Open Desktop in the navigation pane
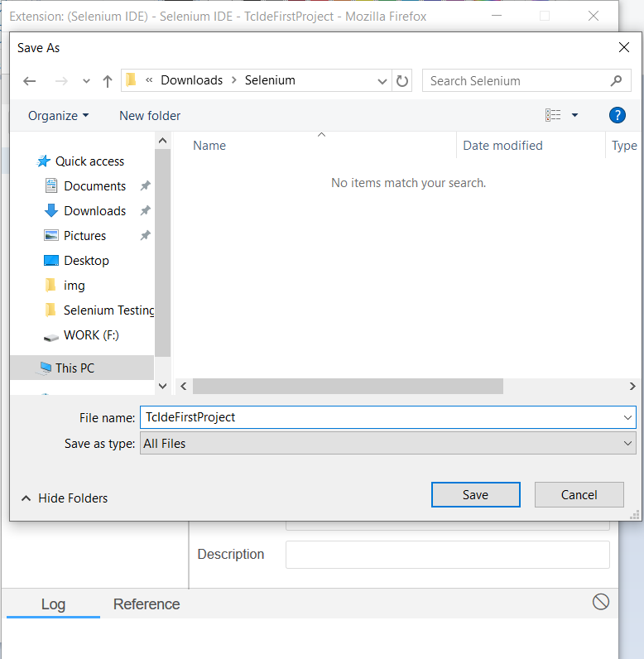Viewport: 644px width, 659px height. (76, 261)
